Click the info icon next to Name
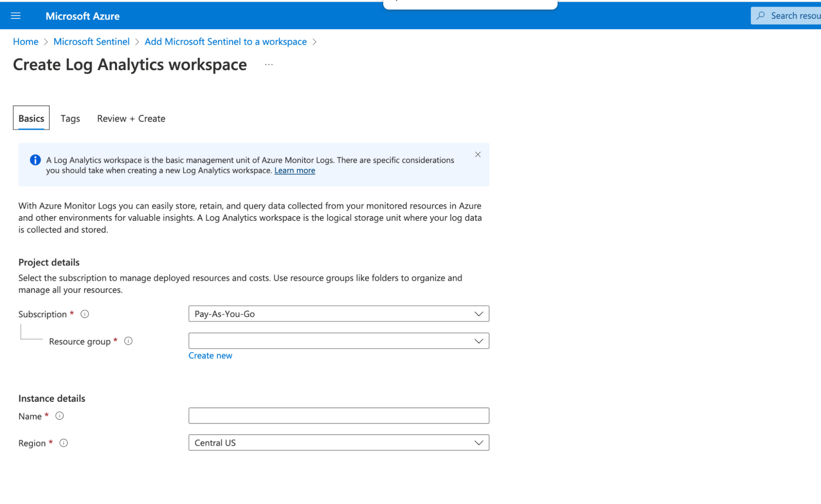The width and height of the screenshot is (821, 504). [x=59, y=415]
